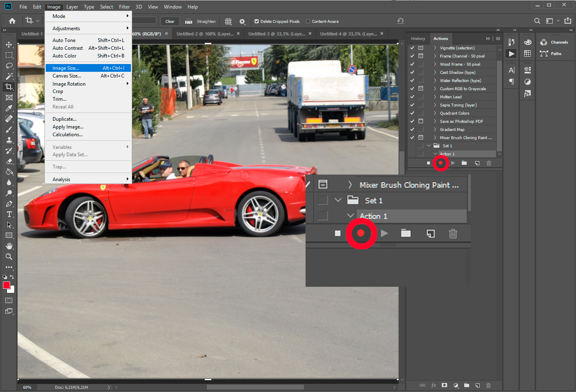
Task: Choose Canvas Size from the open menu
Action: tap(66, 75)
